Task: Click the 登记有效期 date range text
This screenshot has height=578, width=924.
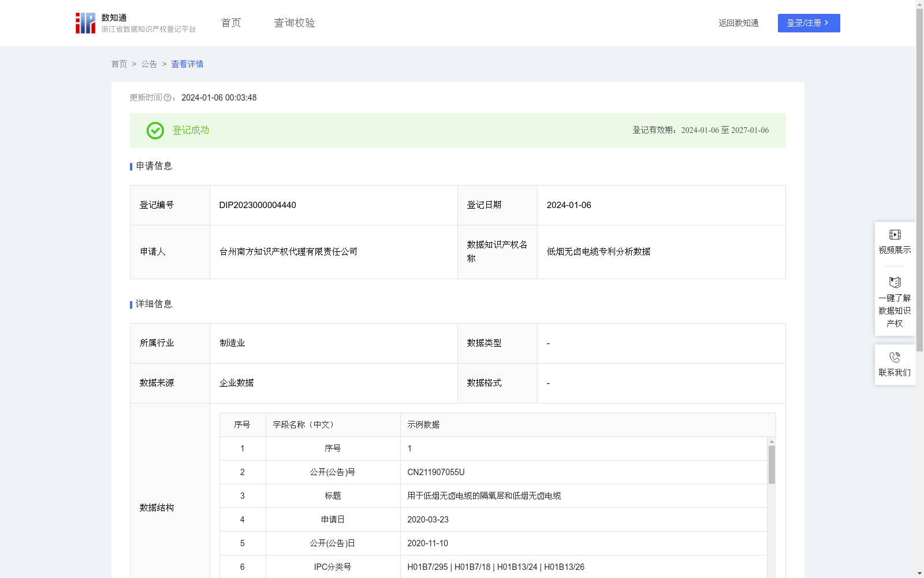Action: point(725,131)
